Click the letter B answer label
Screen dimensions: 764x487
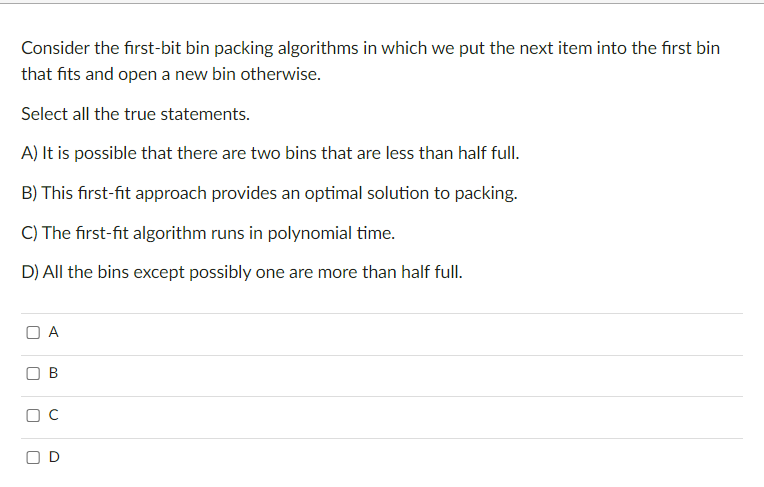54,373
